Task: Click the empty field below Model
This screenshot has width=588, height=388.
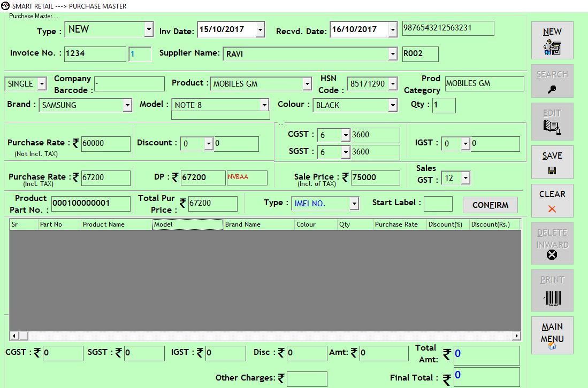Action: coord(220,116)
